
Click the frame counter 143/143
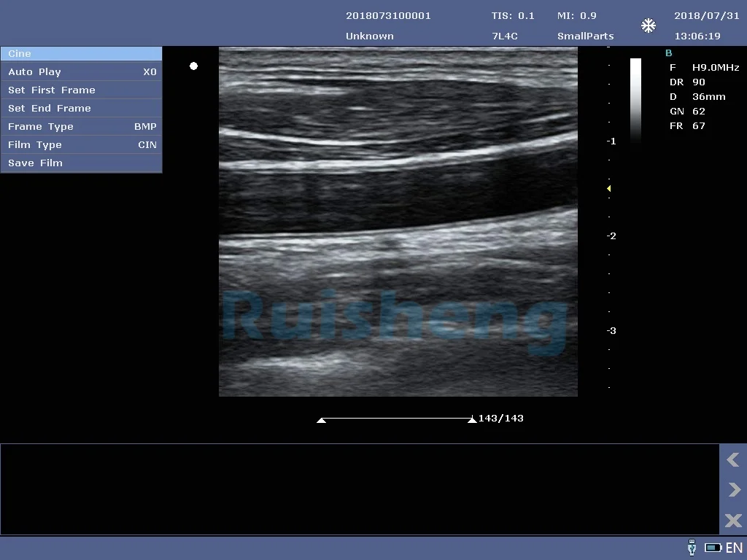click(500, 418)
